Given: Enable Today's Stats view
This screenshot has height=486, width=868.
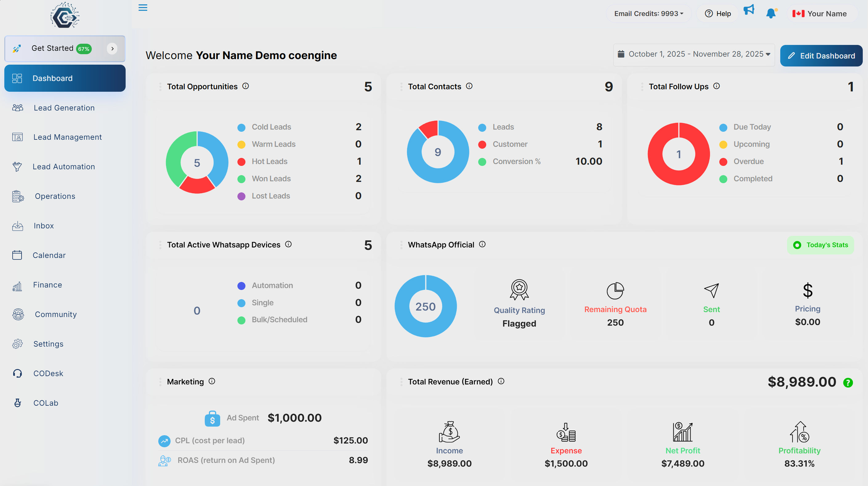Looking at the screenshot, I should pyautogui.click(x=821, y=245).
